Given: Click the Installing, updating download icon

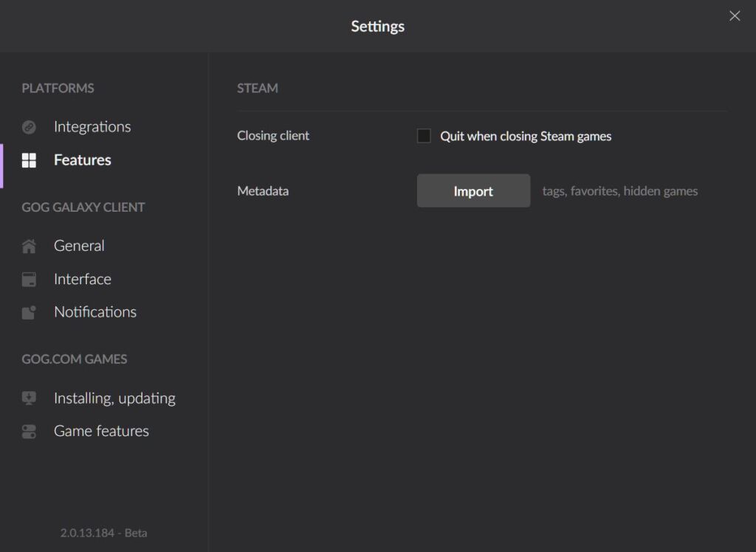Looking at the screenshot, I should pyautogui.click(x=29, y=399).
